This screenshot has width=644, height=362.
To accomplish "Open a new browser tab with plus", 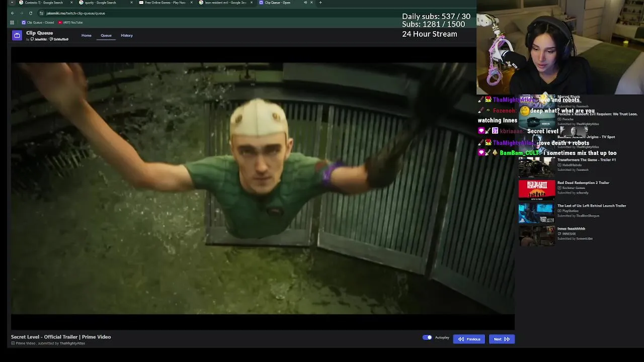I will point(320,3).
